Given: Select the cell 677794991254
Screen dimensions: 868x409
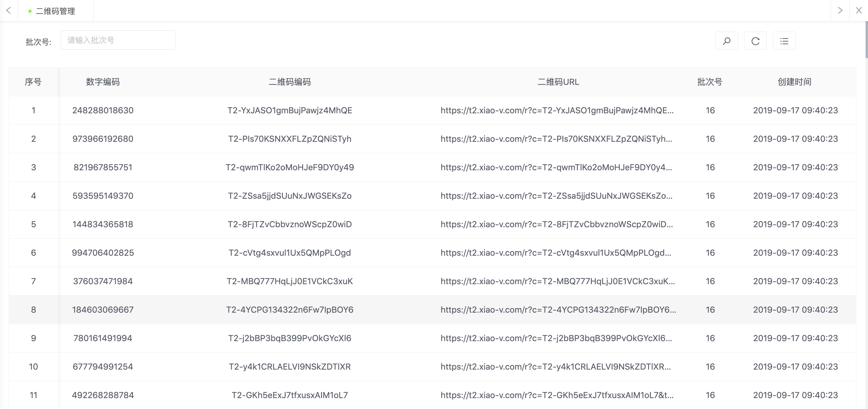Looking at the screenshot, I should (103, 367).
